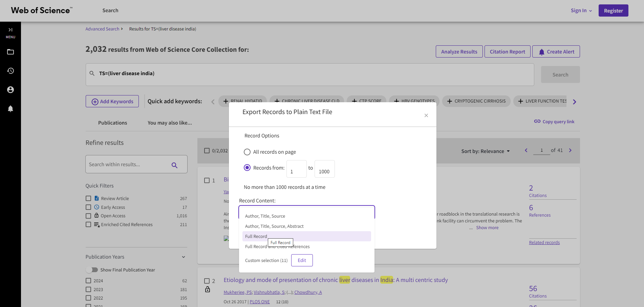Click the Edit custom selection button
The height and width of the screenshot is (307, 644).
pos(302,260)
